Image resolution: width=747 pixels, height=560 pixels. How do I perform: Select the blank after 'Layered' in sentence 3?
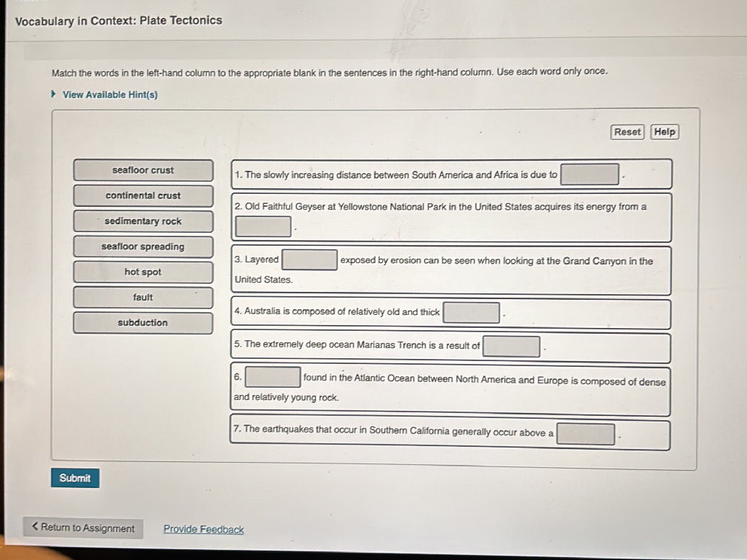coord(309,259)
